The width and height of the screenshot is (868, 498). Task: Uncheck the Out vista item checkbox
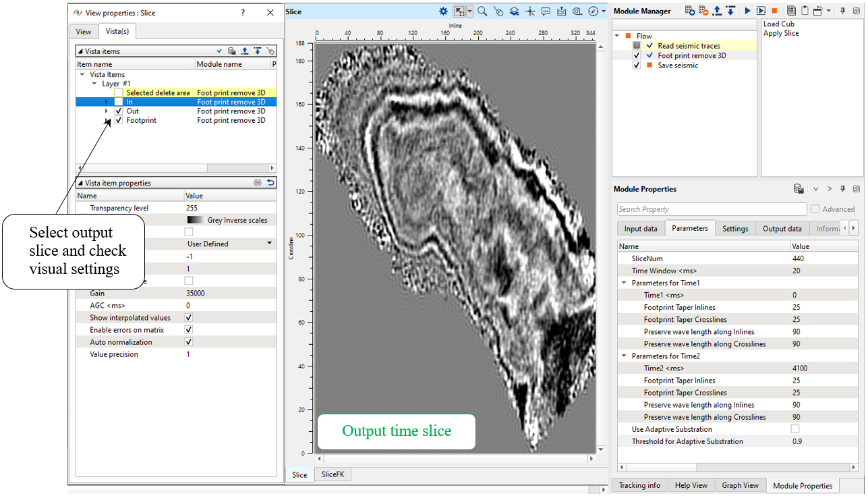pos(119,111)
